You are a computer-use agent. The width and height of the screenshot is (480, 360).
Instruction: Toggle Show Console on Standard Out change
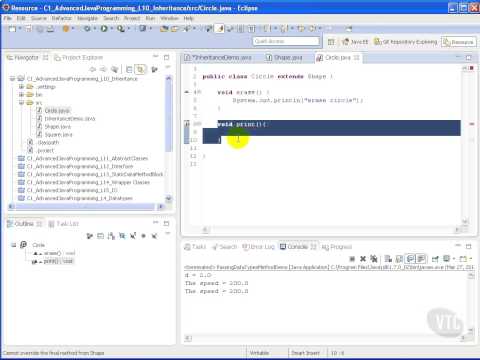(x=410, y=259)
